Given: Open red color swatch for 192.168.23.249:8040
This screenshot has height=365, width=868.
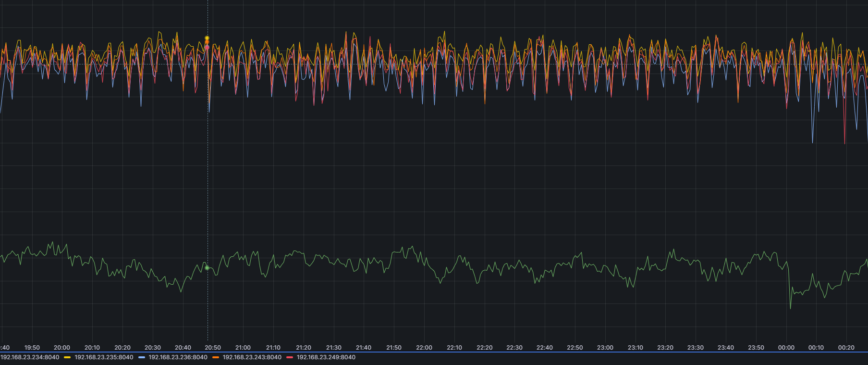Looking at the screenshot, I should [289, 357].
